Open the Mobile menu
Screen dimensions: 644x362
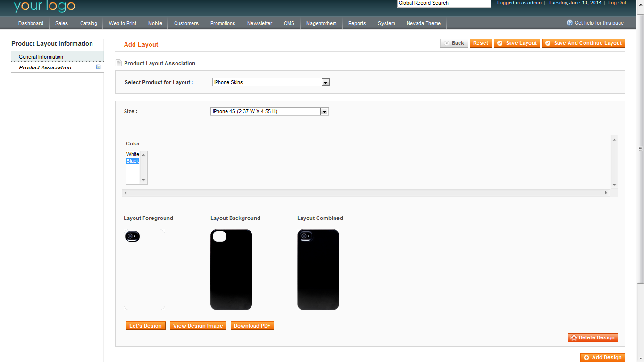(x=155, y=23)
